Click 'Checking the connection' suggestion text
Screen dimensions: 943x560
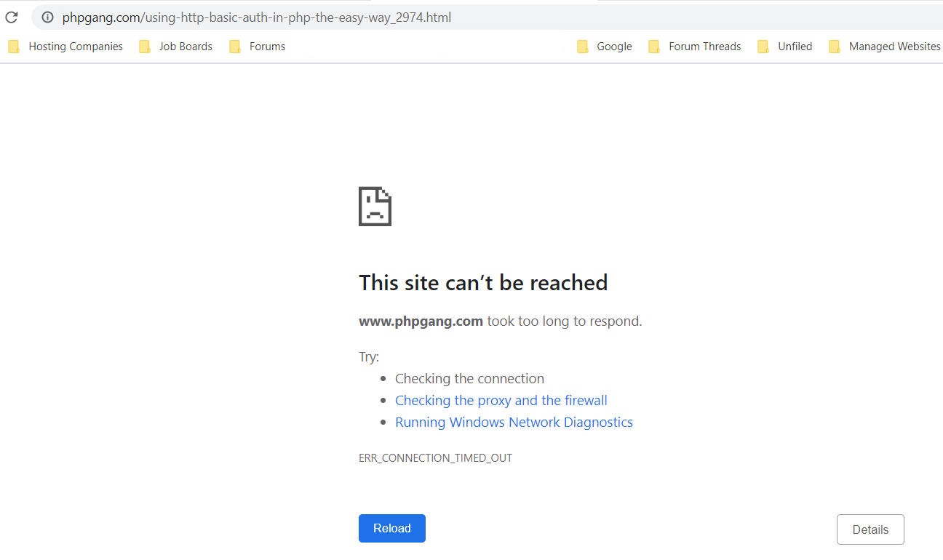469,379
